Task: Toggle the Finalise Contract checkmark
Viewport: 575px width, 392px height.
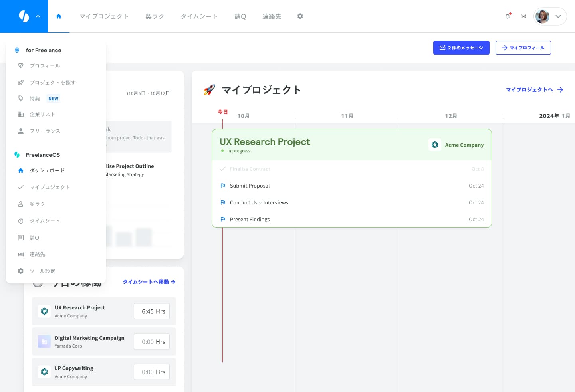Action: click(x=223, y=169)
